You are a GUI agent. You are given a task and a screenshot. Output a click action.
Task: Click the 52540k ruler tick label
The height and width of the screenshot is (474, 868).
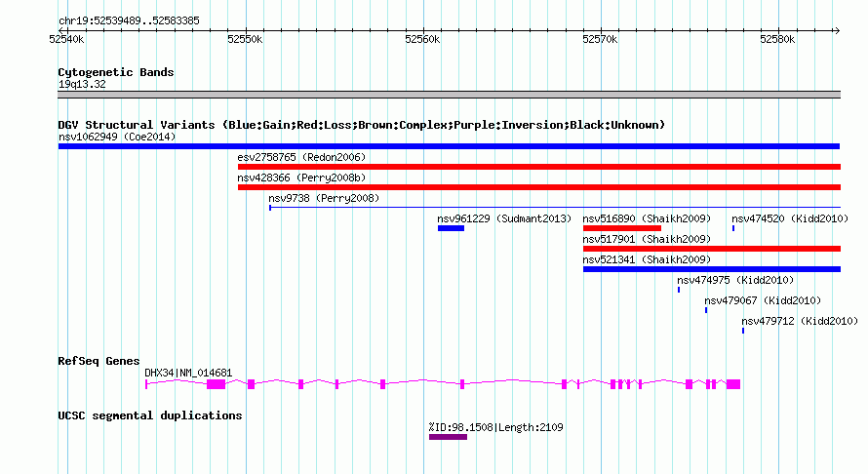[66, 39]
